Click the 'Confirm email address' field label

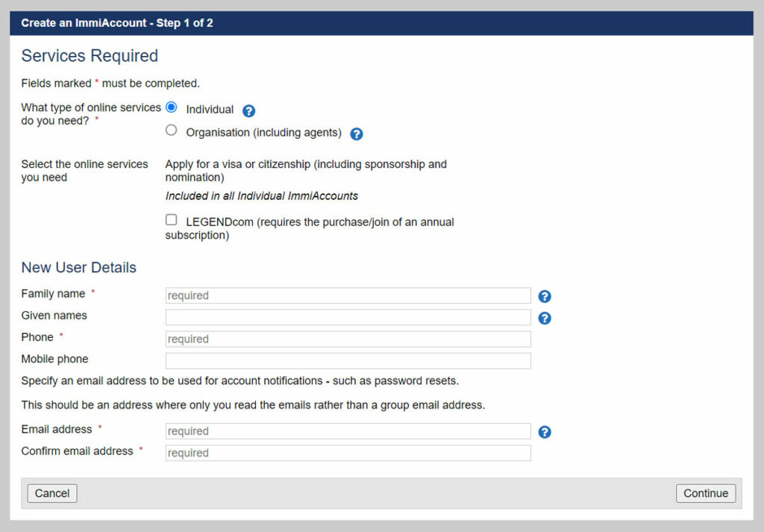[77, 451]
